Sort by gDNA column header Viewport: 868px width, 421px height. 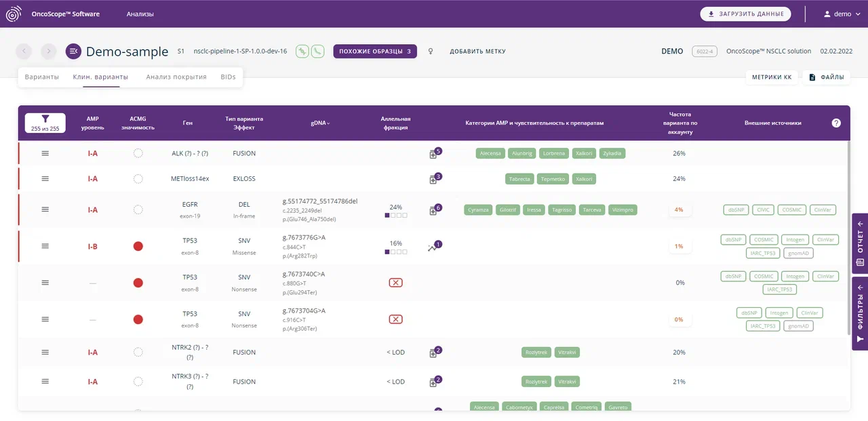coord(321,123)
